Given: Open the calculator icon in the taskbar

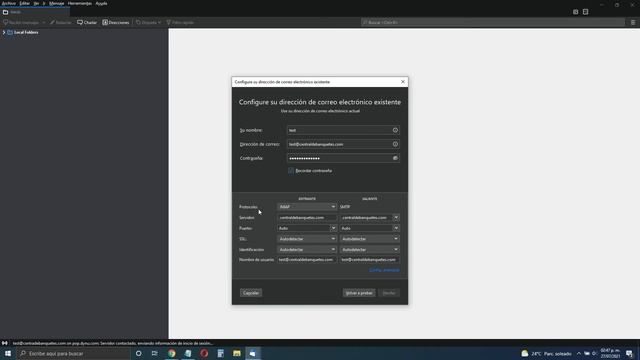Looking at the screenshot, I should click(220, 353).
